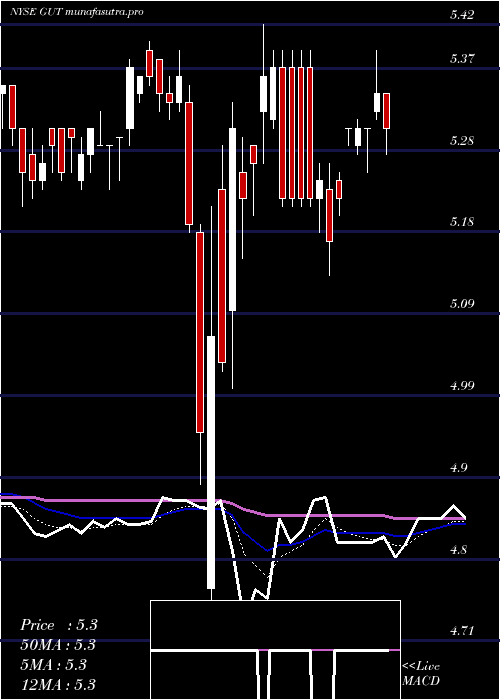Click the 5.18 price axis label
500x700 pixels.
coord(462,222)
